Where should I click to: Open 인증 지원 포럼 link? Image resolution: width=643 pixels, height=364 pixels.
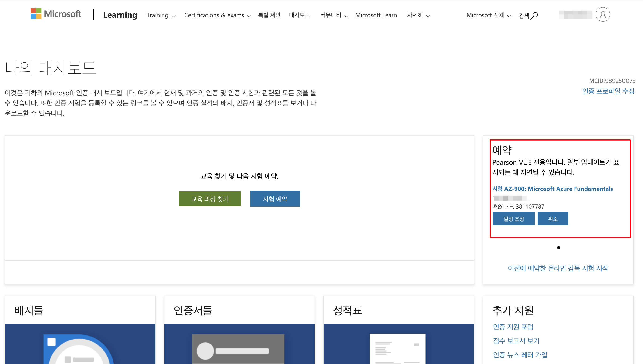click(513, 327)
